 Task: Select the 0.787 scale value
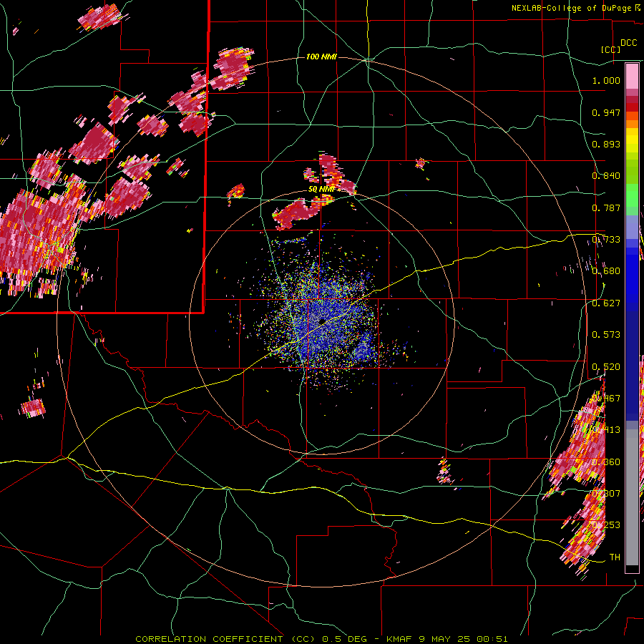606,208
